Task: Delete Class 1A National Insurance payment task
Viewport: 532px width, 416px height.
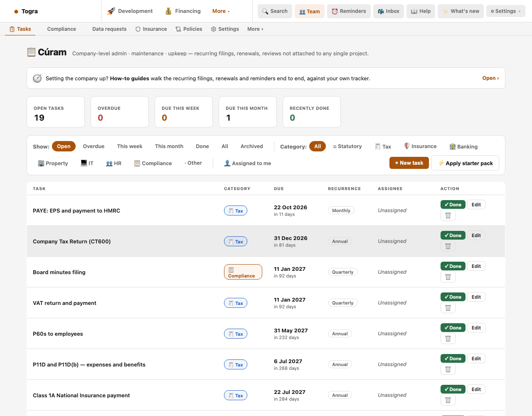Action: pyautogui.click(x=448, y=400)
